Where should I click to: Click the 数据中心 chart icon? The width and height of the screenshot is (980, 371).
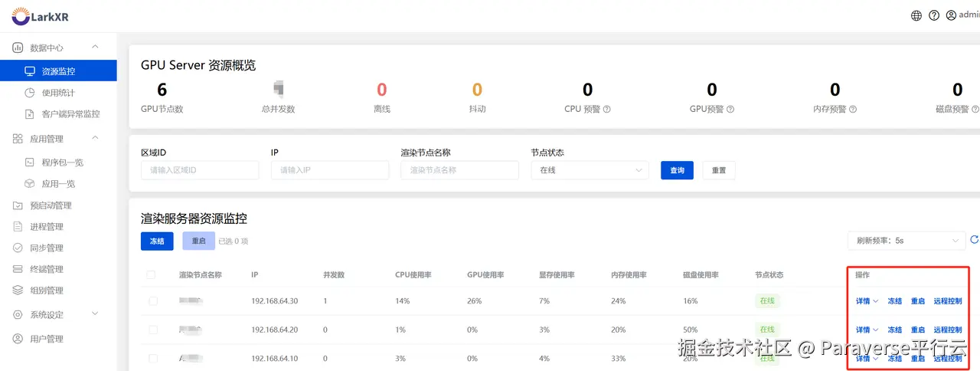[18, 48]
